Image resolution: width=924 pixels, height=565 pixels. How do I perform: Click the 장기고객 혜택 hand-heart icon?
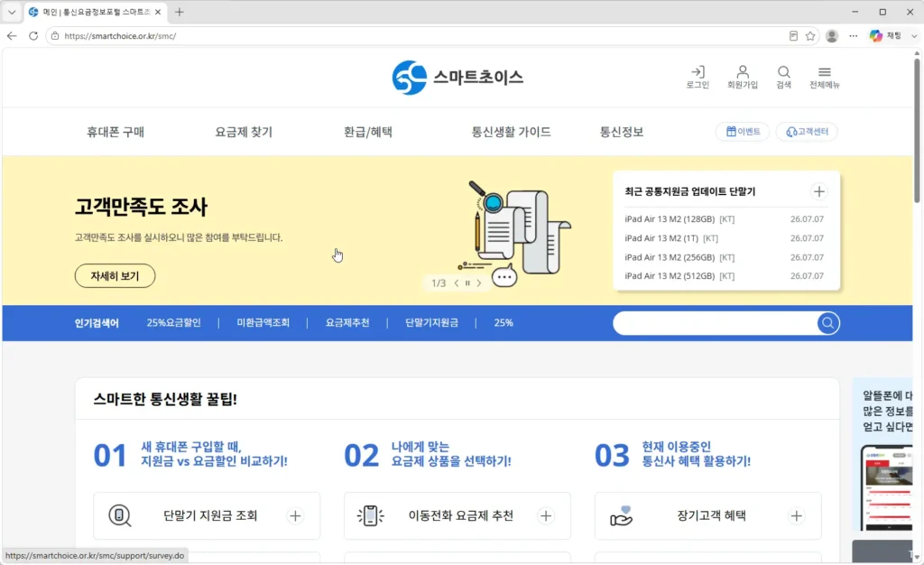[x=621, y=516]
